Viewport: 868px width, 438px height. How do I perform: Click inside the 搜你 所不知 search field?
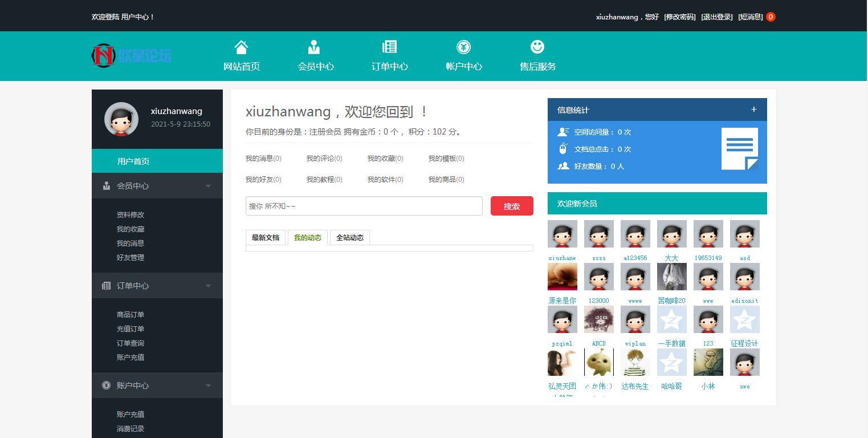(x=364, y=205)
